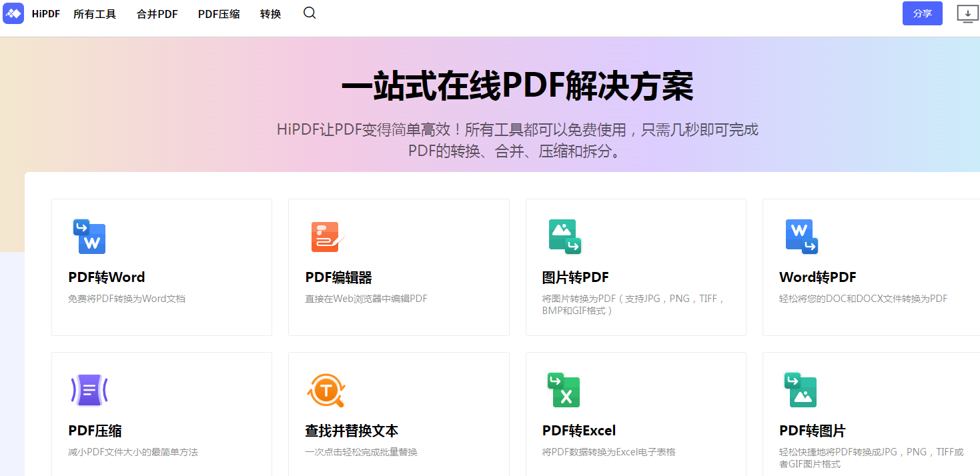Select 合并PDF in the navigation bar
This screenshot has height=476, width=980.
(157, 13)
